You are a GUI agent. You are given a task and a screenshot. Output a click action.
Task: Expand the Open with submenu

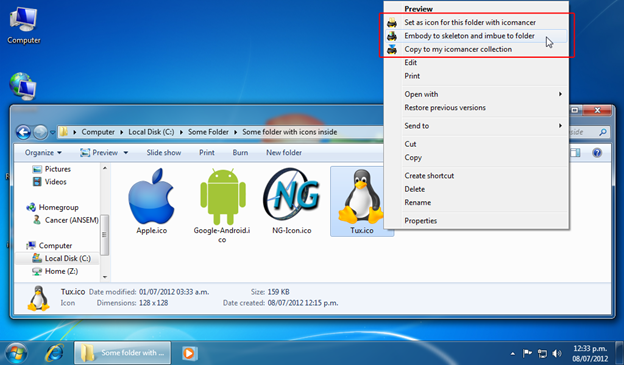[x=476, y=94]
